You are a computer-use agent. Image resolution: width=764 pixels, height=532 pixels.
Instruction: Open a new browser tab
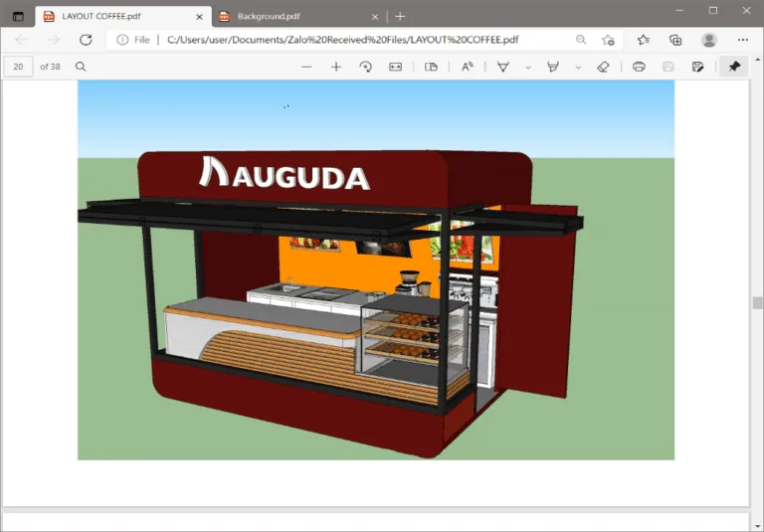point(400,16)
